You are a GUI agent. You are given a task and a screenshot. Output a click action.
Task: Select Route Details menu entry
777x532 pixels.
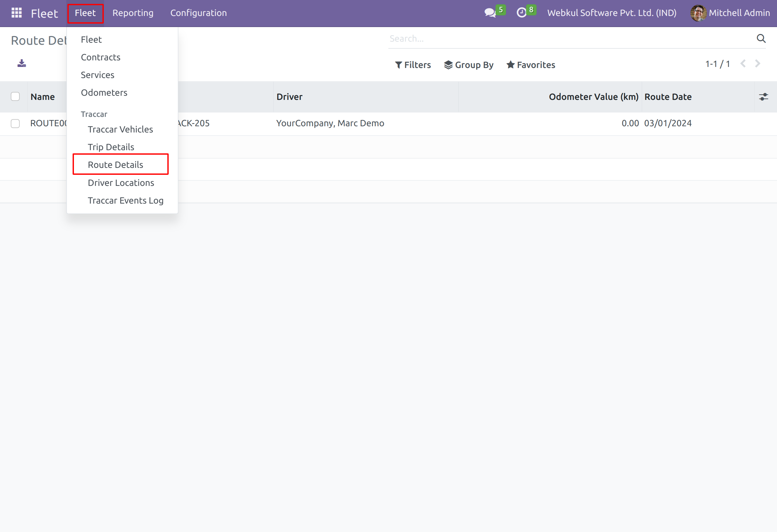pyautogui.click(x=116, y=165)
